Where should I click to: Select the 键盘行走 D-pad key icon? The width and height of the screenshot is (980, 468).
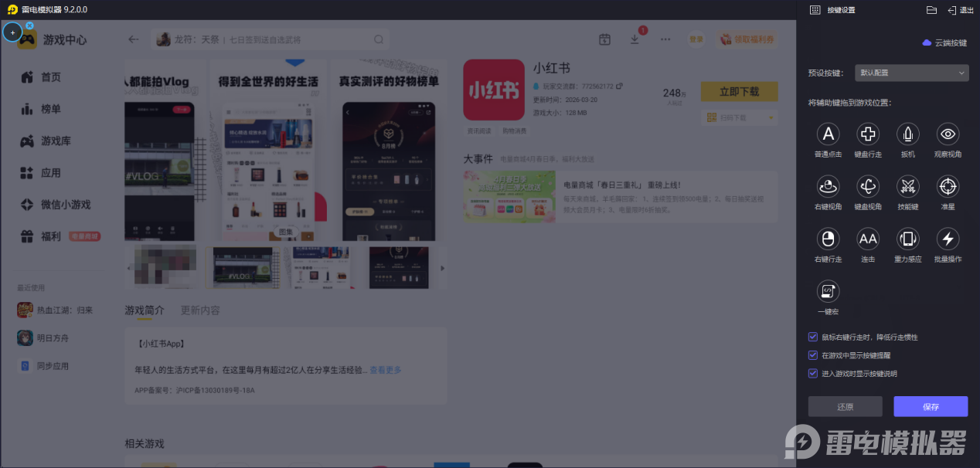click(868, 134)
